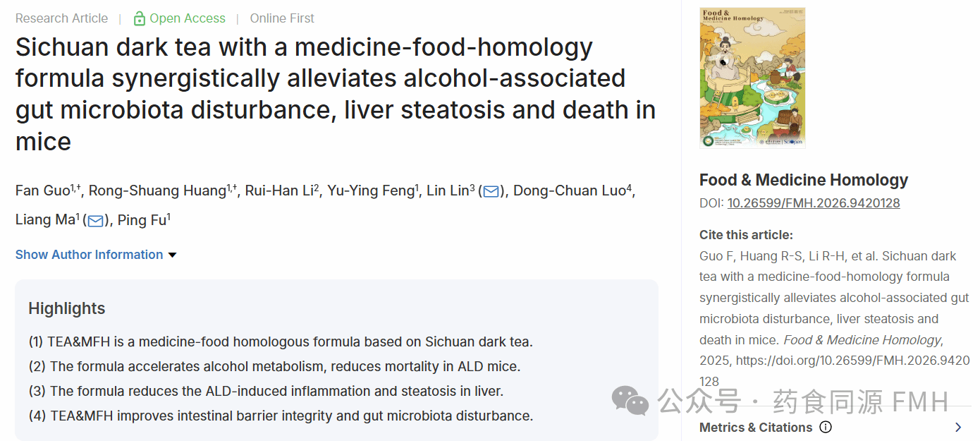Click the email icon next to Liang Ma
980x441 pixels.
95,221
